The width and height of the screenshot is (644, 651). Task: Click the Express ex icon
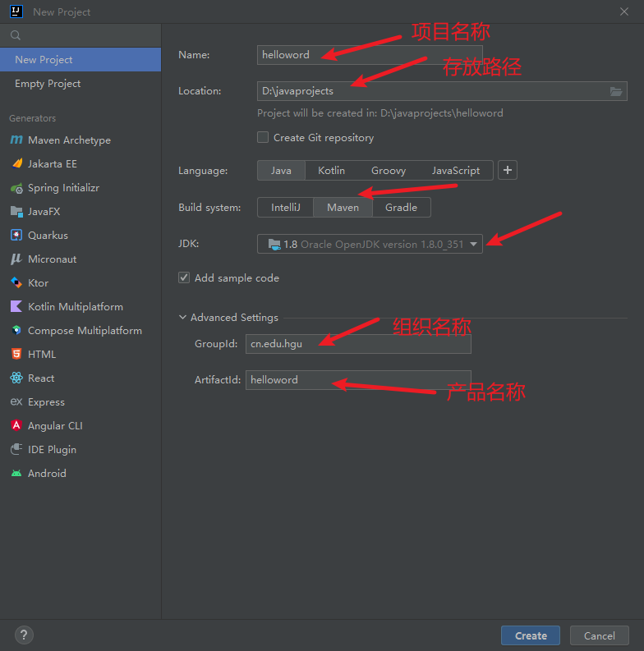[x=16, y=401]
